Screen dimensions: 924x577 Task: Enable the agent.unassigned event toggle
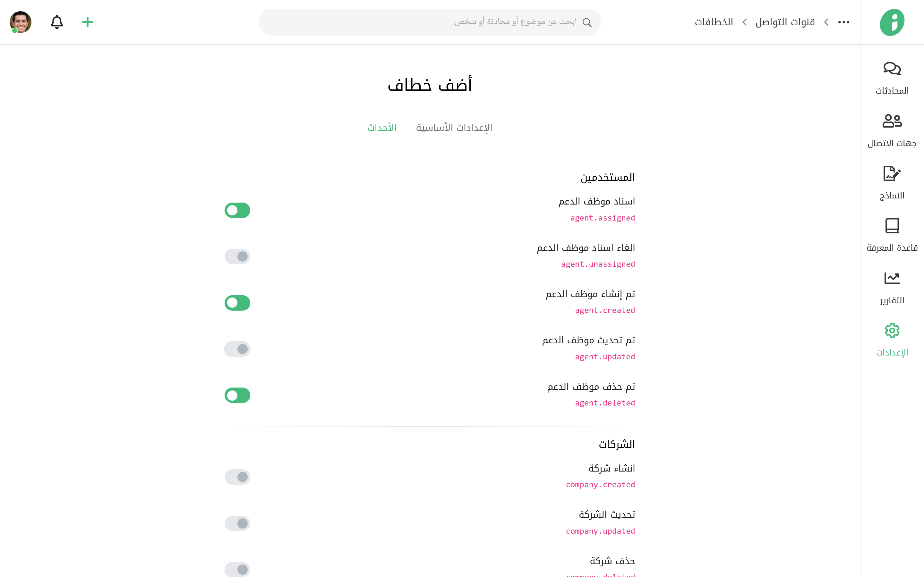[x=237, y=256]
